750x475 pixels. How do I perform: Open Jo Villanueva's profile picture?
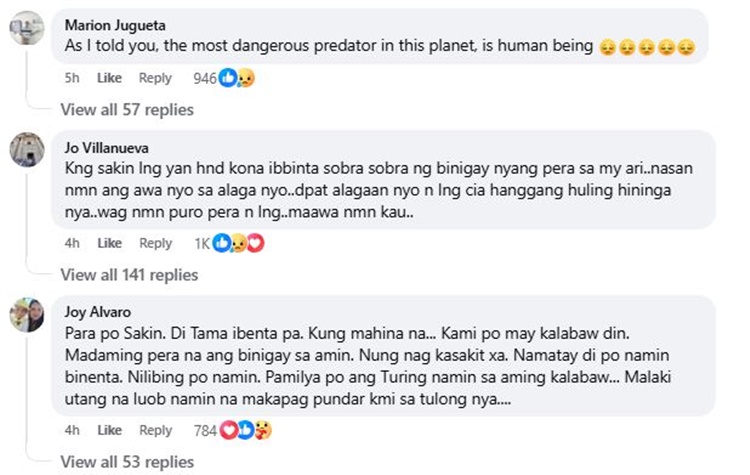pyautogui.click(x=25, y=150)
